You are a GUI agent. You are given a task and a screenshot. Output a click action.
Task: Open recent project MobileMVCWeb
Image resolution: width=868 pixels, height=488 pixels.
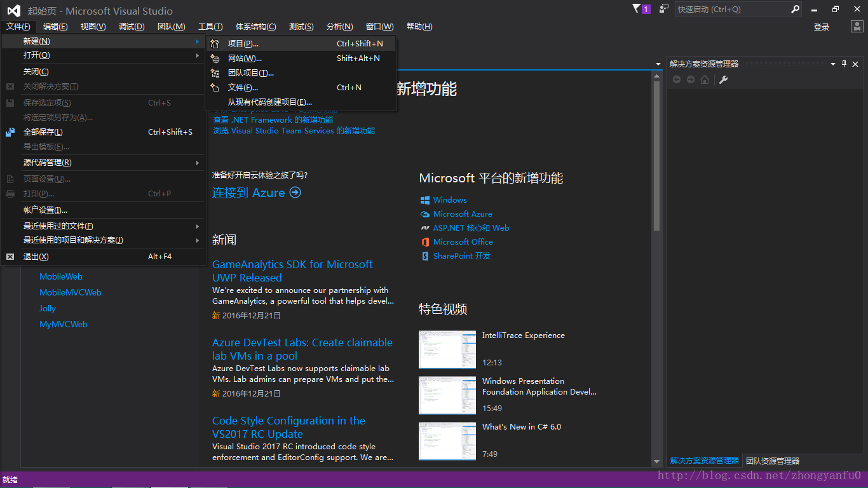pyautogui.click(x=71, y=293)
